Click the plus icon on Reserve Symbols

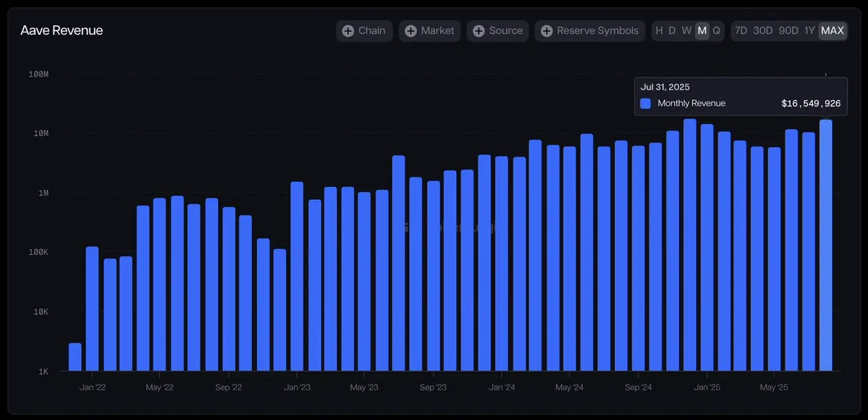click(x=547, y=31)
